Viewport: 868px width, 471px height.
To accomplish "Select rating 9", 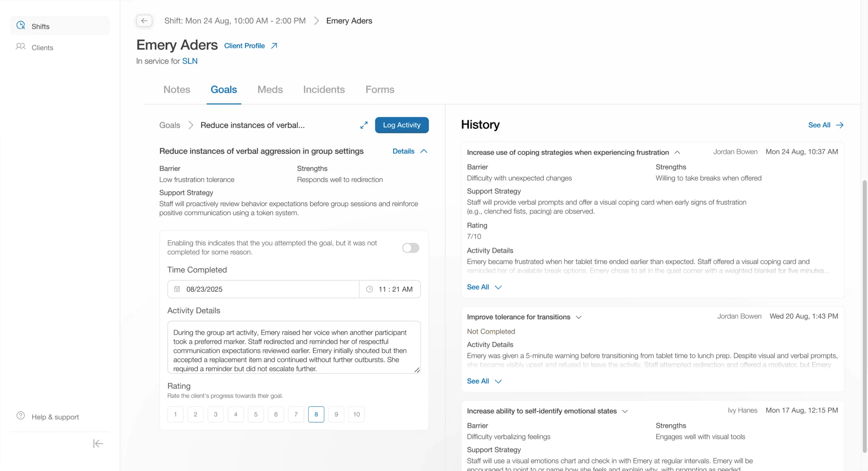I will (336, 415).
